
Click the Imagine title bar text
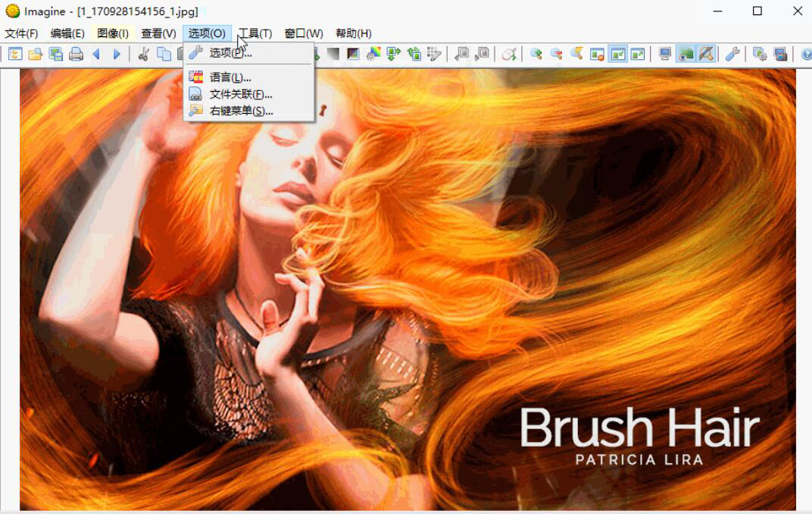[111, 11]
